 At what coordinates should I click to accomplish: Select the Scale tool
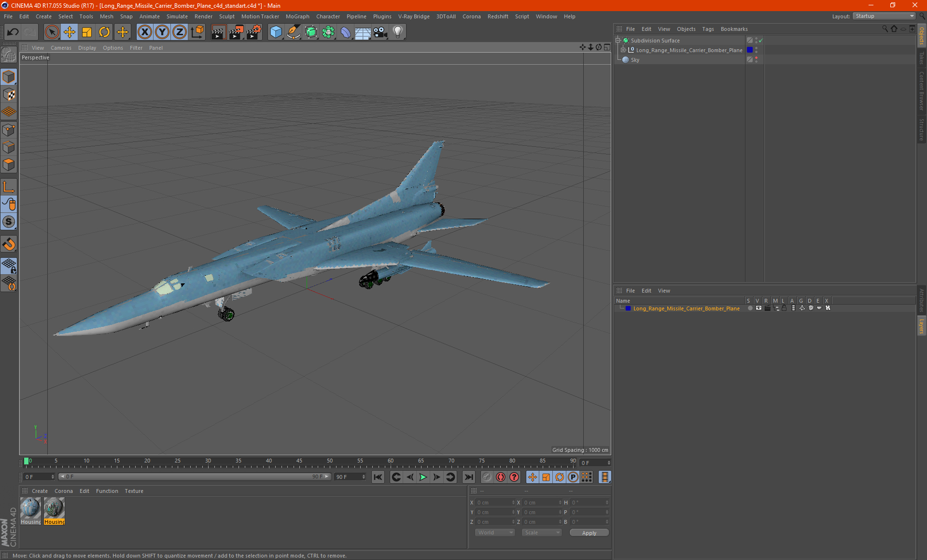[x=87, y=32]
